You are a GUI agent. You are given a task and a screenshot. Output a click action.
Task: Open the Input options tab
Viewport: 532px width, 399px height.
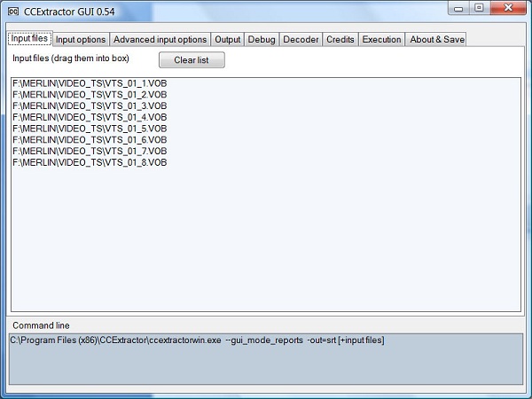click(81, 39)
